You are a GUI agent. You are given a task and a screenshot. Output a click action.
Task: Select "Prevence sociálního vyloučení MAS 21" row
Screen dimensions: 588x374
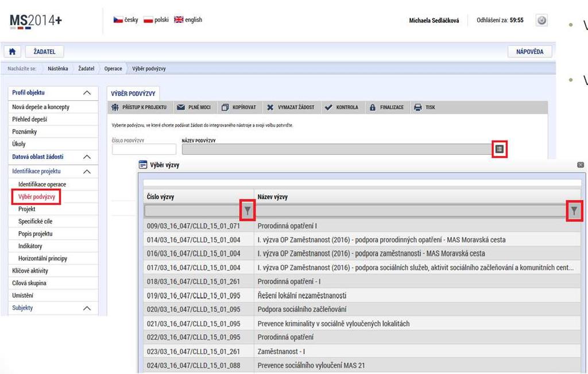coord(362,365)
